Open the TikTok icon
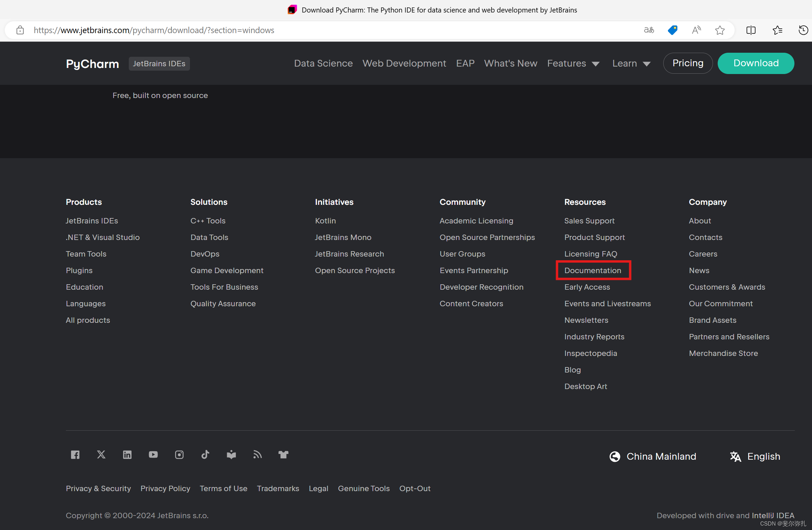Screen dimensions: 812x530 click(206, 455)
